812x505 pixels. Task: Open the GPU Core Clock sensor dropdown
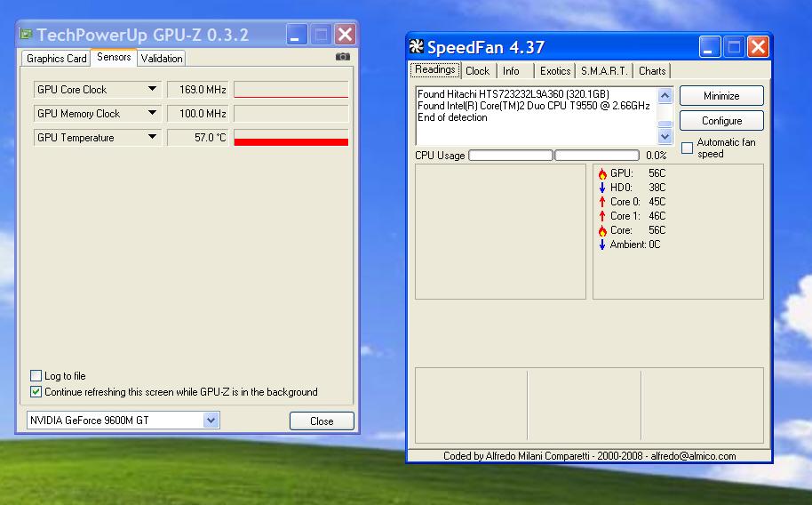coord(152,89)
